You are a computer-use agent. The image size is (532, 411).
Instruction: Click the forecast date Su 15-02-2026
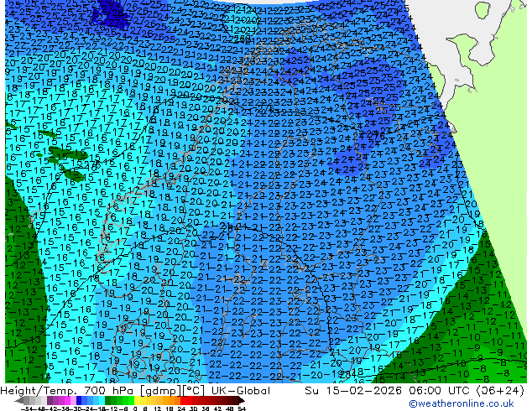coord(354,391)
